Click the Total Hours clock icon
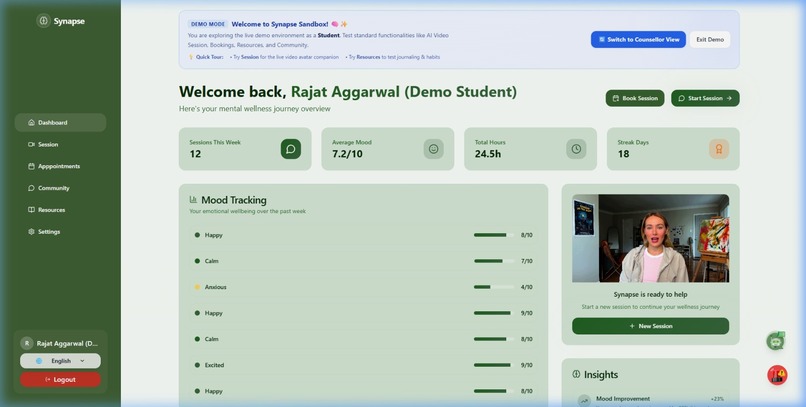 click(x=576, y=149)
